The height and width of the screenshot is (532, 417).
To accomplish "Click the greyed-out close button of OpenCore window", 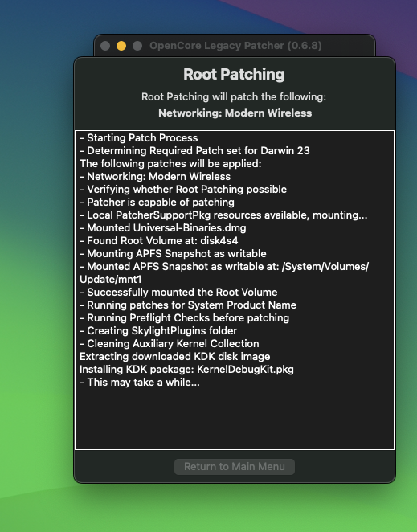I will click(x=105, y=46).
